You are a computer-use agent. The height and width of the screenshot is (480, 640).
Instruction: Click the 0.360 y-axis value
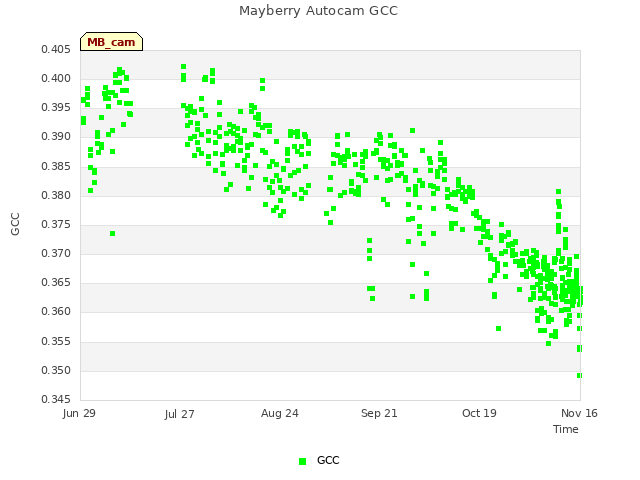coord(56,311)
